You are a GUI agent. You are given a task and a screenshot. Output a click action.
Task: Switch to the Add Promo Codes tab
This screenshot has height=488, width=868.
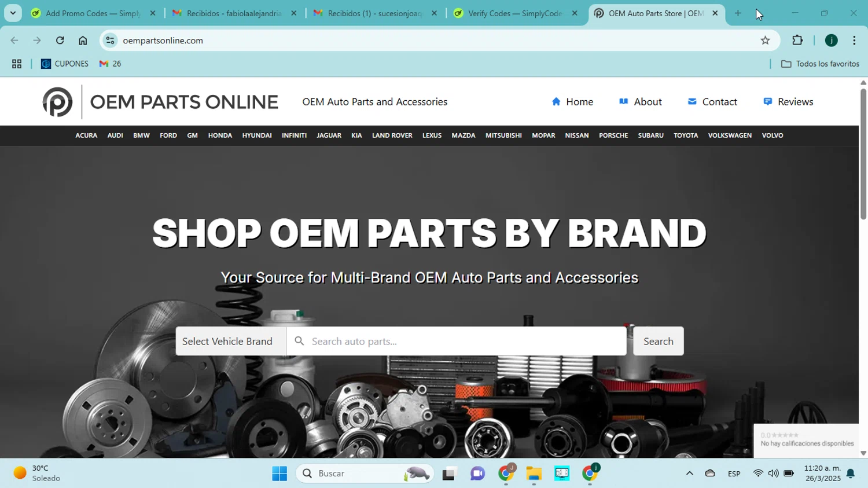tap(93, 13)
